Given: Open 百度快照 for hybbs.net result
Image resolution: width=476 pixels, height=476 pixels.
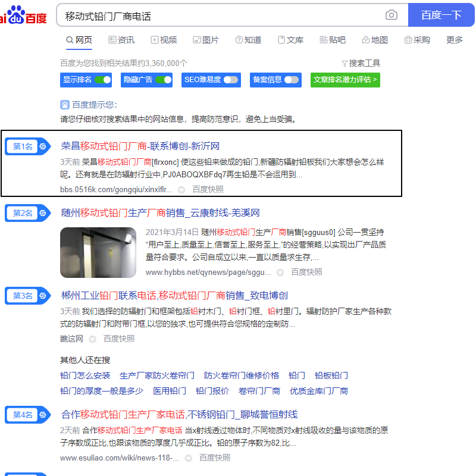Looking at the screenshot, I should coord(306,272).
